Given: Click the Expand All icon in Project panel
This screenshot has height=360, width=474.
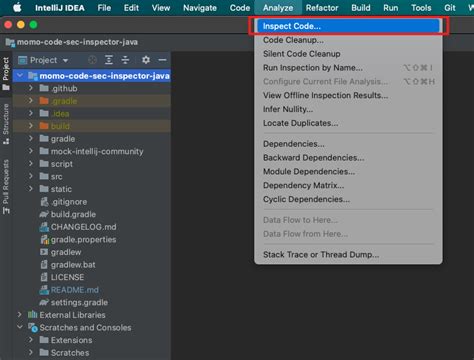Looking at the screenshot, I should [x=109, y=60].
